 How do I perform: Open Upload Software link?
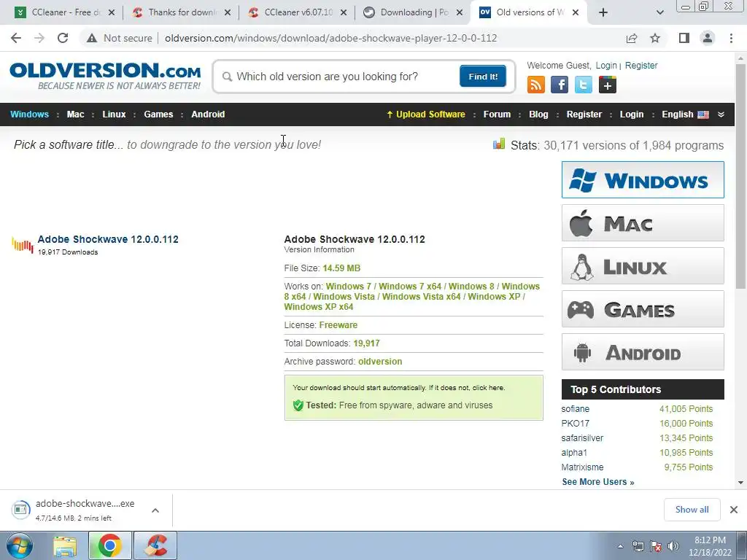426,114
